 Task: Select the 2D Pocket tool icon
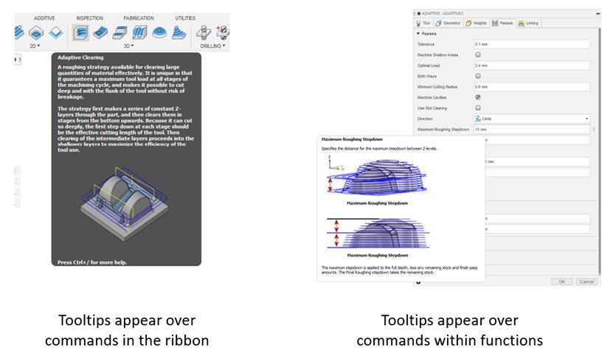[x=36, y=32]
